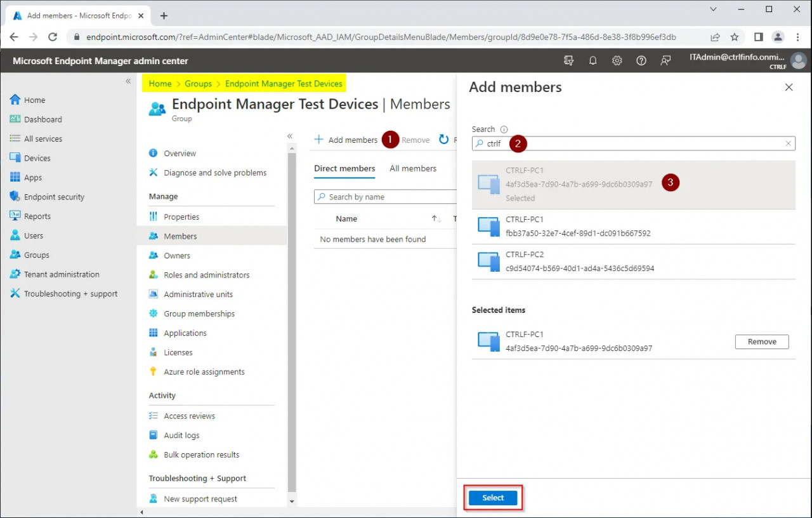Switch to the Direct members tab
The image size is (812, 518).
tap(344, 168)
